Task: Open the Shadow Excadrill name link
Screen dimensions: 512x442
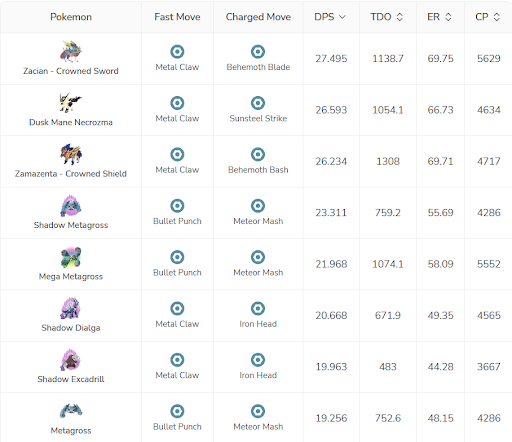Action: [x=71, y=379]
